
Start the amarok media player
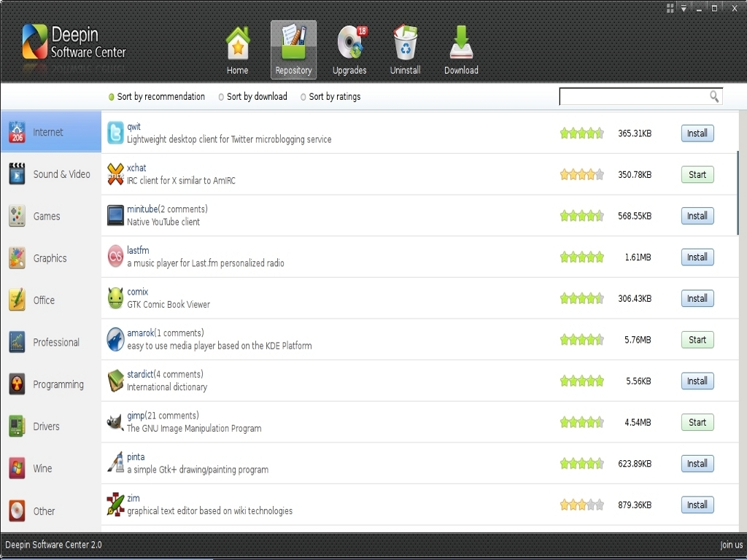pyautogui.click(x=697, y=340)
